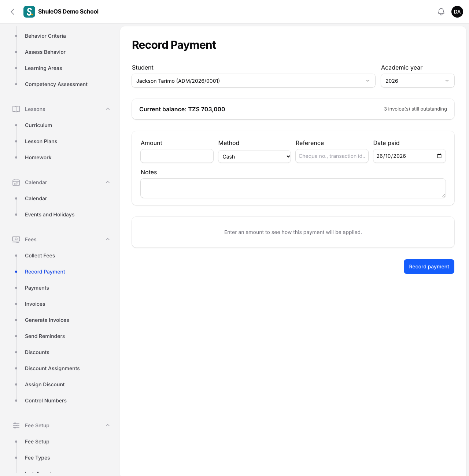Open Homework page
The width and height of the screenshot is (469, 476).
pos(38,157)
